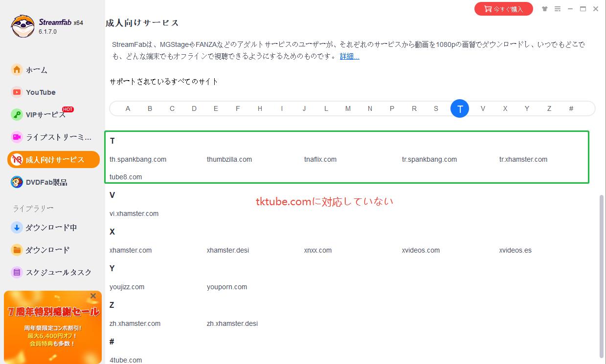Open youporn.com site entry
The width and height of the screenshot is (606, 364).
pos(227,287)
